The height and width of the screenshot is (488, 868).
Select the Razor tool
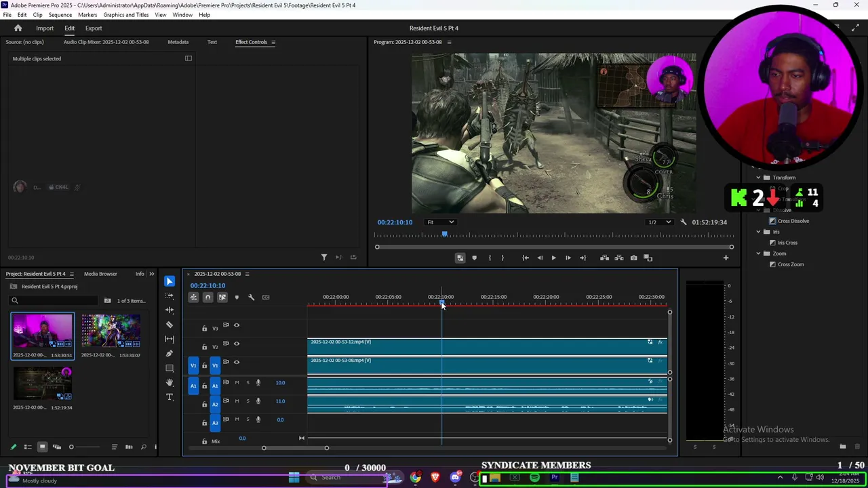(x=170, y=325)
